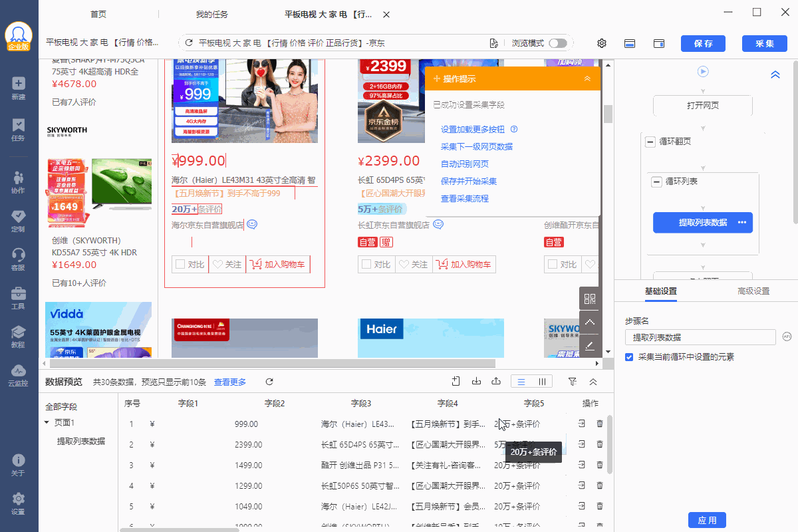Click the 查看更多 link
Screen dimensions: 798x532
coord(229,382)
